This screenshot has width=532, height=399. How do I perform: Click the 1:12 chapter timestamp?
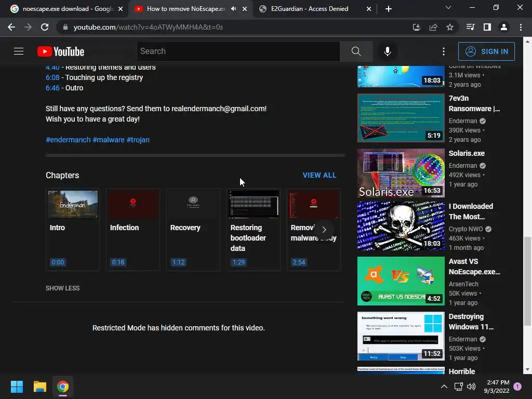pyautogui.click(x=179, y=262)
